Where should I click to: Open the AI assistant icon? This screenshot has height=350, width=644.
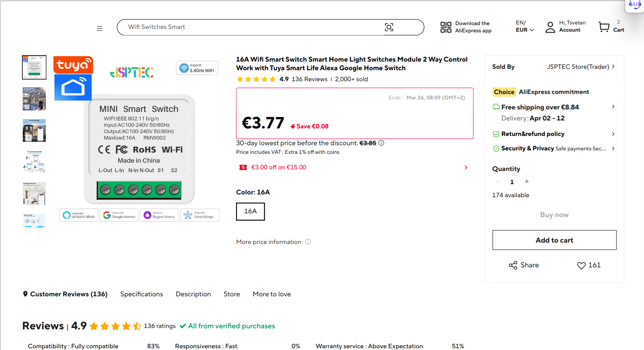[634, 4]
